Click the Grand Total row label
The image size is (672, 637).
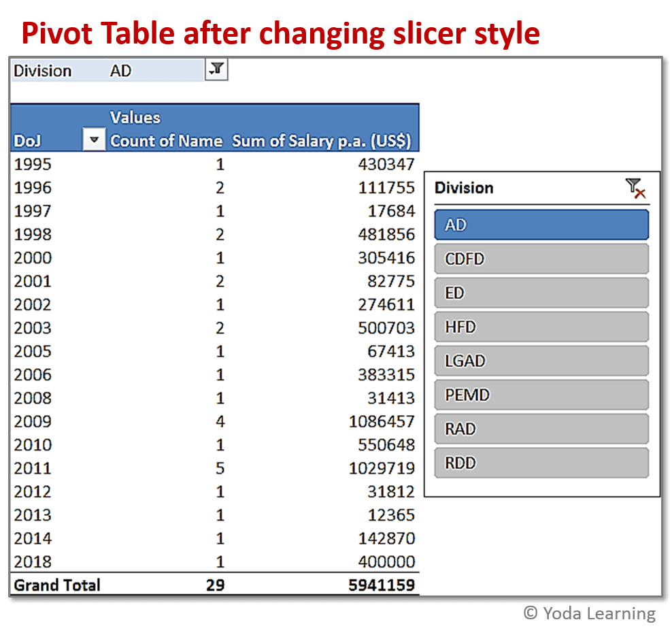click(x=57, y=585)
